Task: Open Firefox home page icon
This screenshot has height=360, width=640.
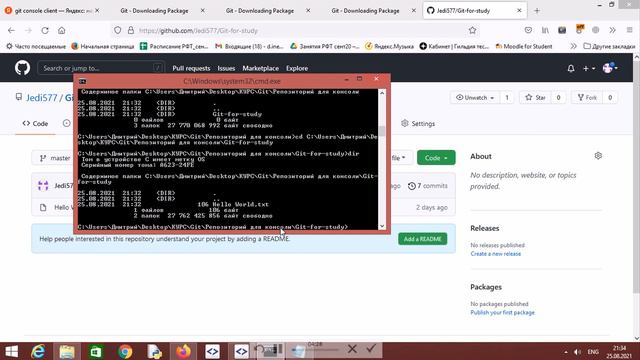Action: (x=62, y=30)
